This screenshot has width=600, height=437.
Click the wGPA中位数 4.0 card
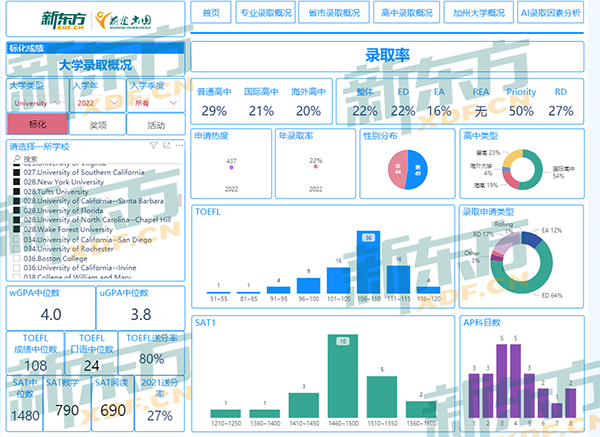click(x=51, y=308)
